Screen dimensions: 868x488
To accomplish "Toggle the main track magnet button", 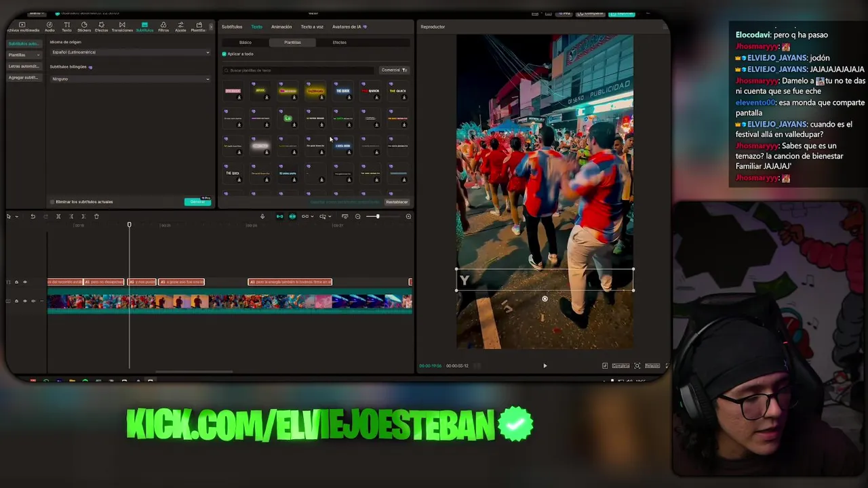I will [x=279, y=216].
